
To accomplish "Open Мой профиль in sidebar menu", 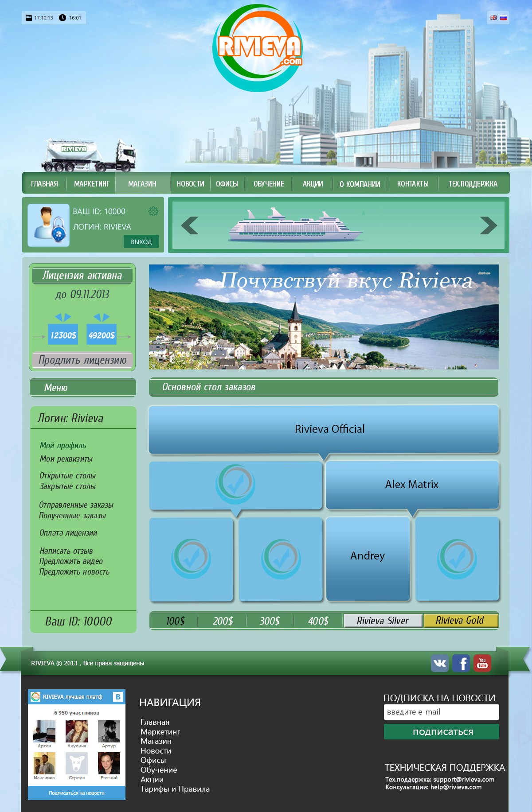I will (63, 445).
